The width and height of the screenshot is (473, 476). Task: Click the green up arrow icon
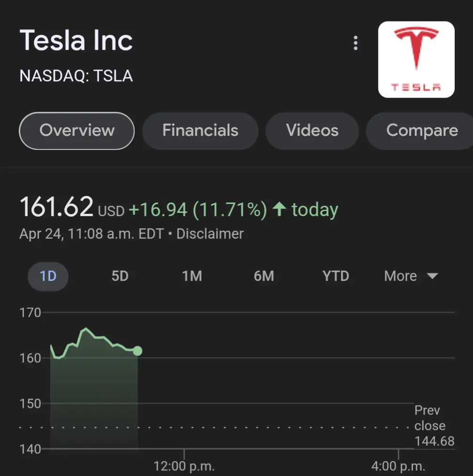tap(279, 209)
